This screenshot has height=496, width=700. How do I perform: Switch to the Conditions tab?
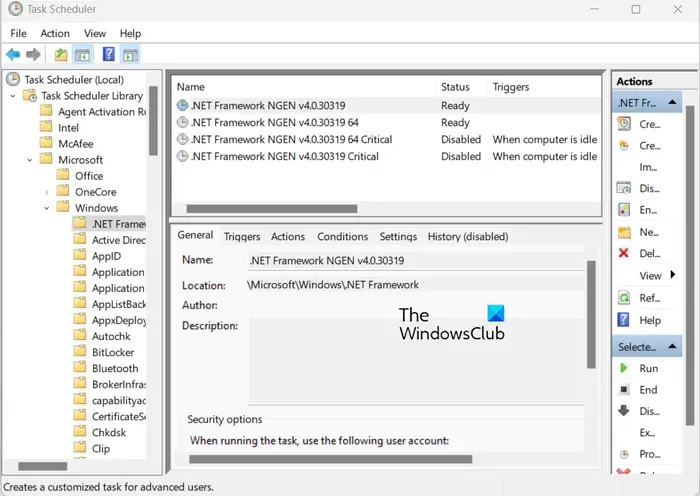pyautogui.click(x=342, y=237)
